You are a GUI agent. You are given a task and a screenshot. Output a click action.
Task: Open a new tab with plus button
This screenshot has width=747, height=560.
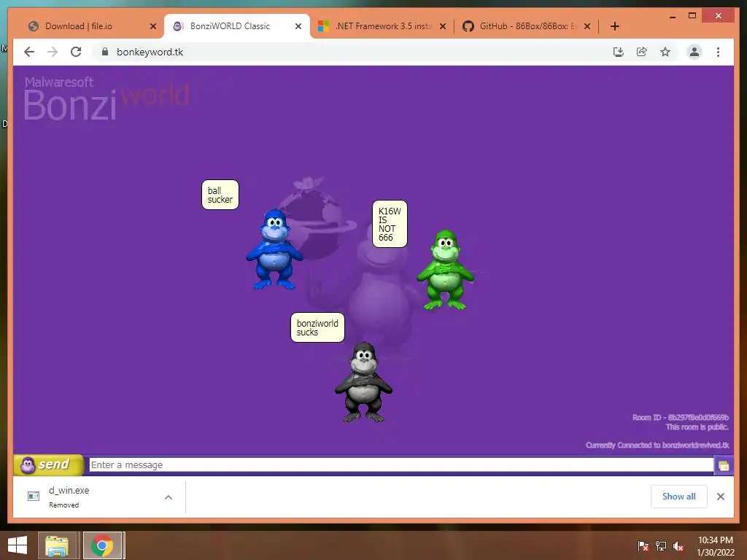(614, 26)
